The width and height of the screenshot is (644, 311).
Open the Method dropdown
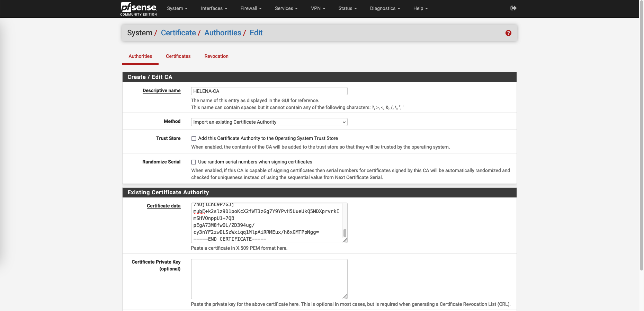pos(269,122)
